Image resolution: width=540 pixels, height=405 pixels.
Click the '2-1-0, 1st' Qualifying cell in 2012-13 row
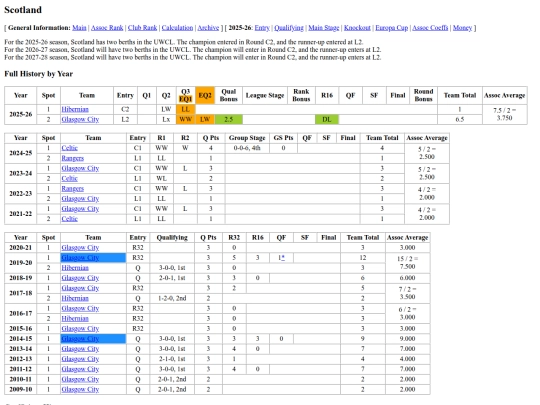172,359
